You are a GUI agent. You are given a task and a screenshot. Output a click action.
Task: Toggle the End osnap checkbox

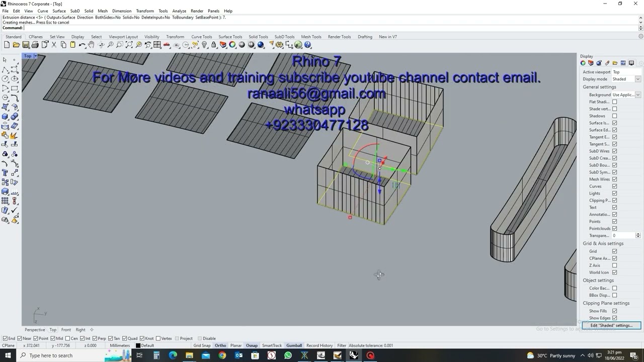pyautogui.click(x=5, y=338)
